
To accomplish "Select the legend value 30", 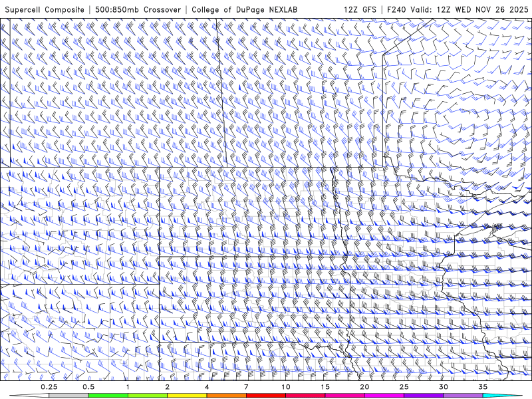I will point(443,387).
